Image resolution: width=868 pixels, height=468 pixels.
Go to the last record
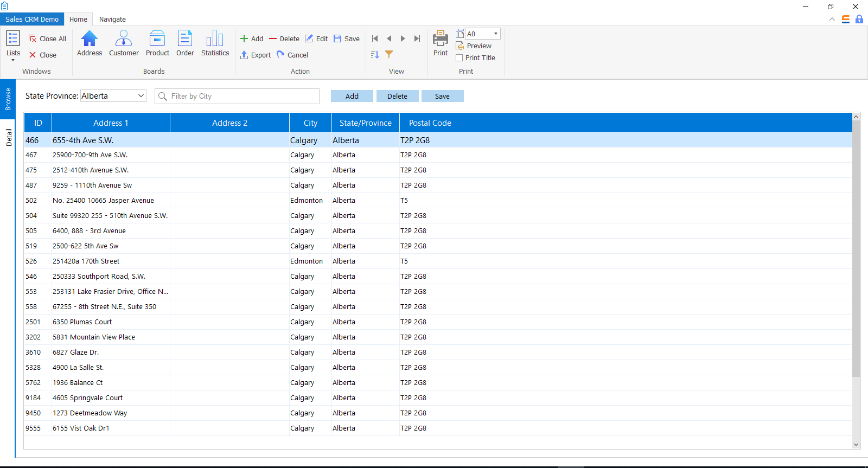[x=417, y=39]
